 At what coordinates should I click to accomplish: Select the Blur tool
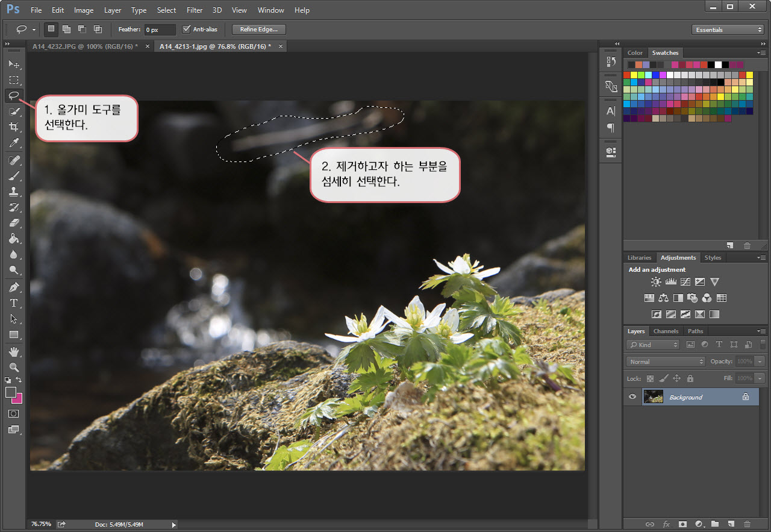coord(14,254)
